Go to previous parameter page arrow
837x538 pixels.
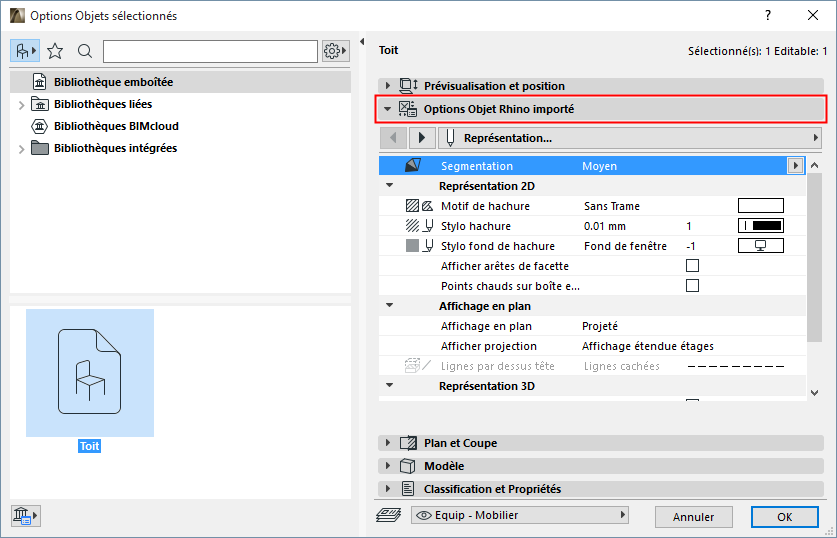point(393,138)
